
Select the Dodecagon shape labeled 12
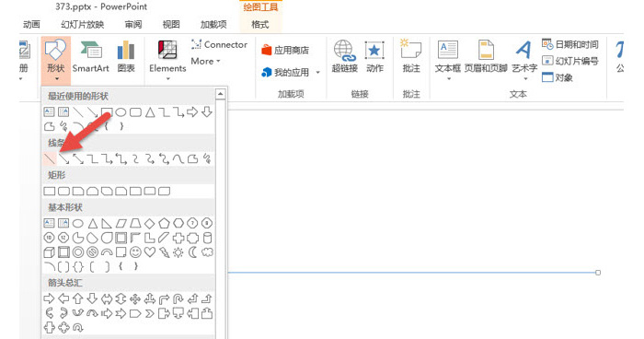click(63, 238)
